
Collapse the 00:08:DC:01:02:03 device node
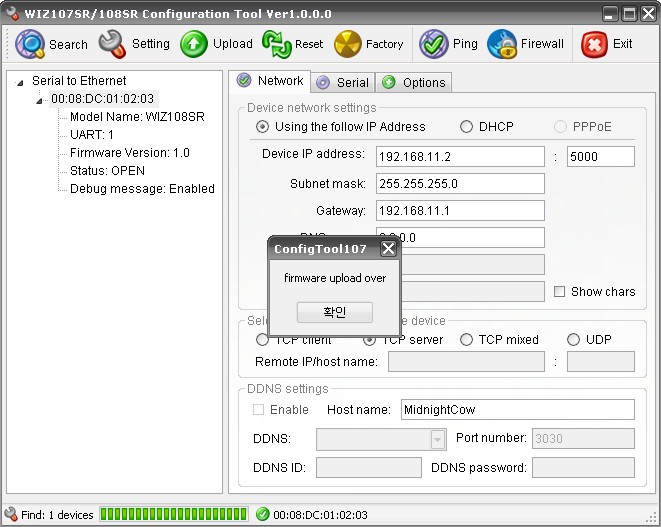point(39,101)
